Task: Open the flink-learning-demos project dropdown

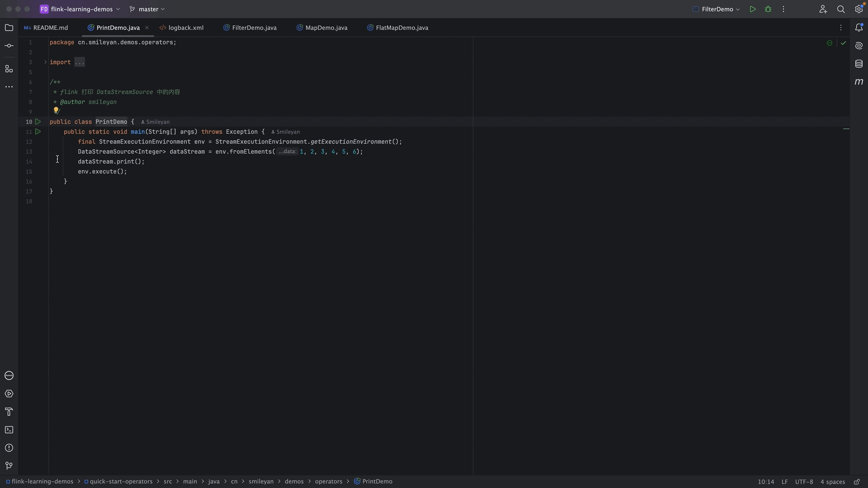Action: pyautogui.click(x=81, y=9)
